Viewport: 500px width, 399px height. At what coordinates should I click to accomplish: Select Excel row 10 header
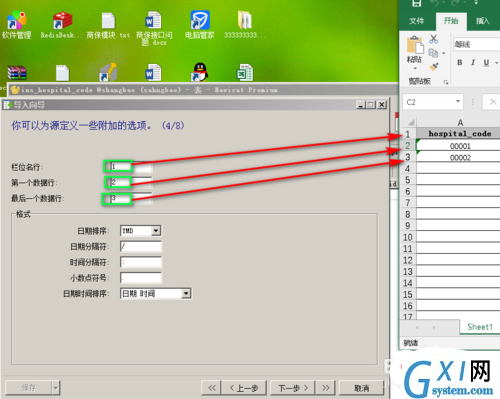pyautogui.click(x=408, y=237)
